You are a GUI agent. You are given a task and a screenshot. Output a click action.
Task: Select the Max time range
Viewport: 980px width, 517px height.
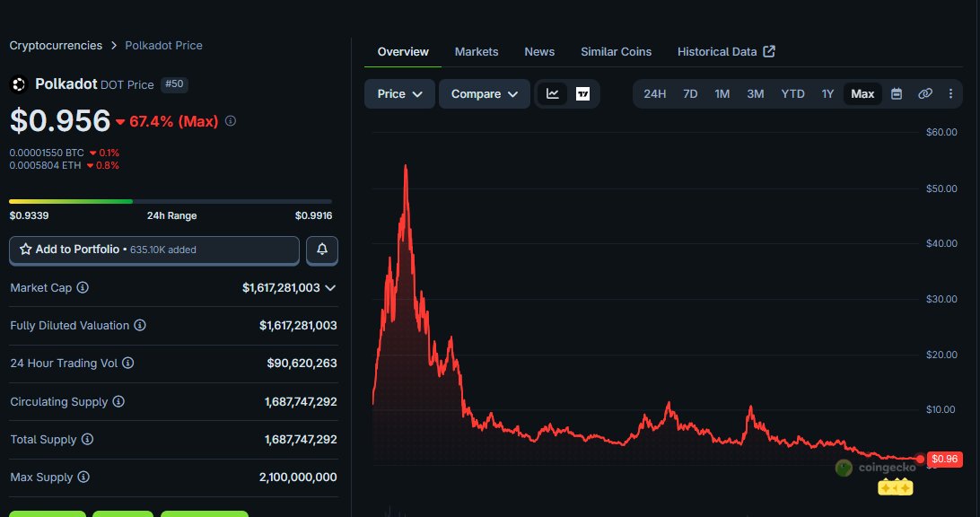pos(862,93)
